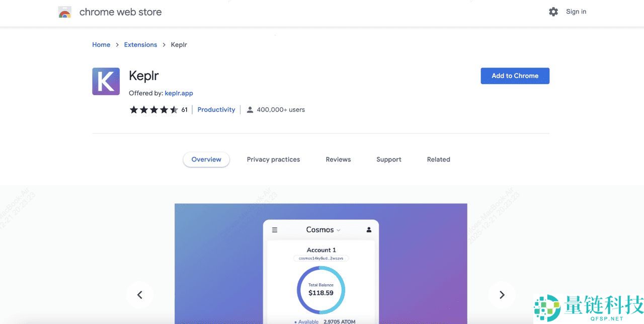
Task: Click the Available 2.9705 ATOM text
Action: coord(325,321)
